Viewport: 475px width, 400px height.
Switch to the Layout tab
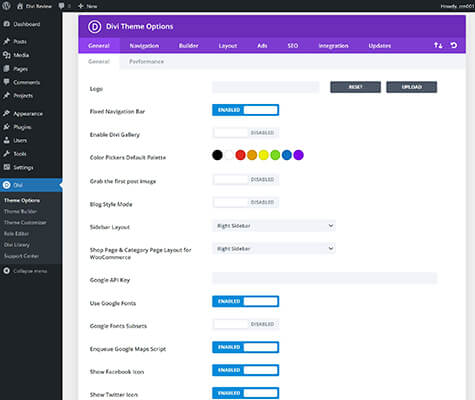point(228,45)
